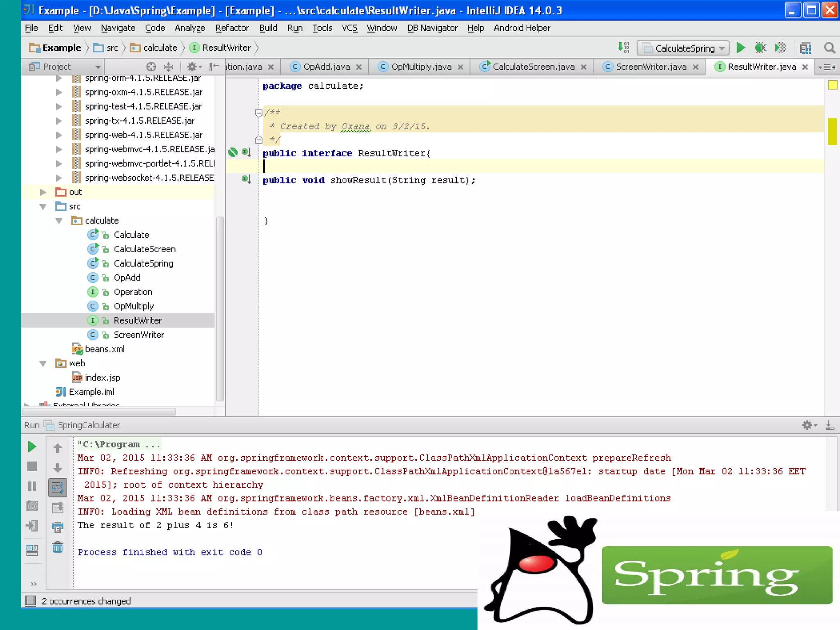Viewport: 840px width, 630px height.
Task: Toggle fold on Javadoc comment block
Action: tap(258, 113)
